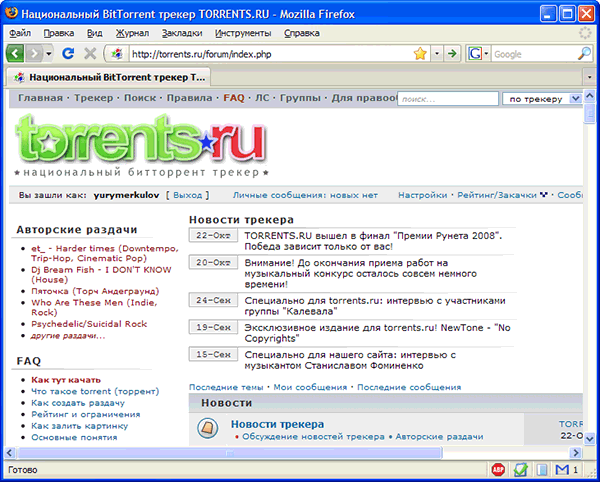The width and height of the screenshot is (600, 482).
Task: Open Личные сообщения: новых нет link
Action: click(x=305, y=195)
